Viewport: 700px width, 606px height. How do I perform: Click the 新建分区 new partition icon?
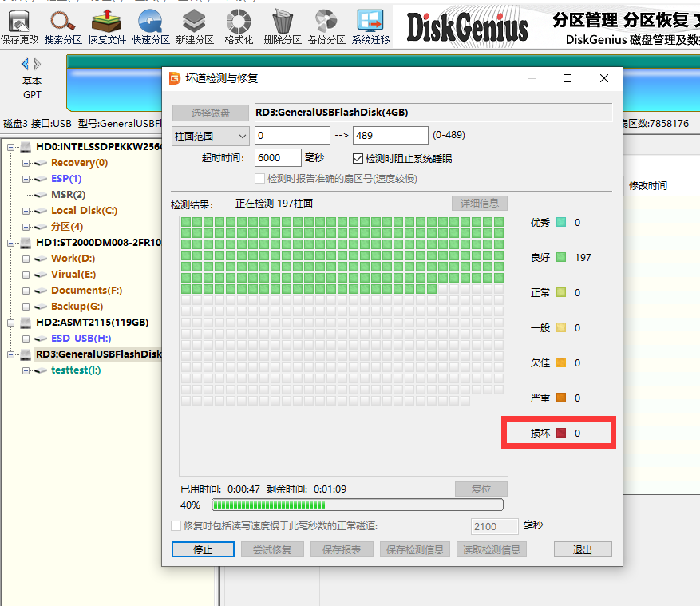(x=195, y=26)
